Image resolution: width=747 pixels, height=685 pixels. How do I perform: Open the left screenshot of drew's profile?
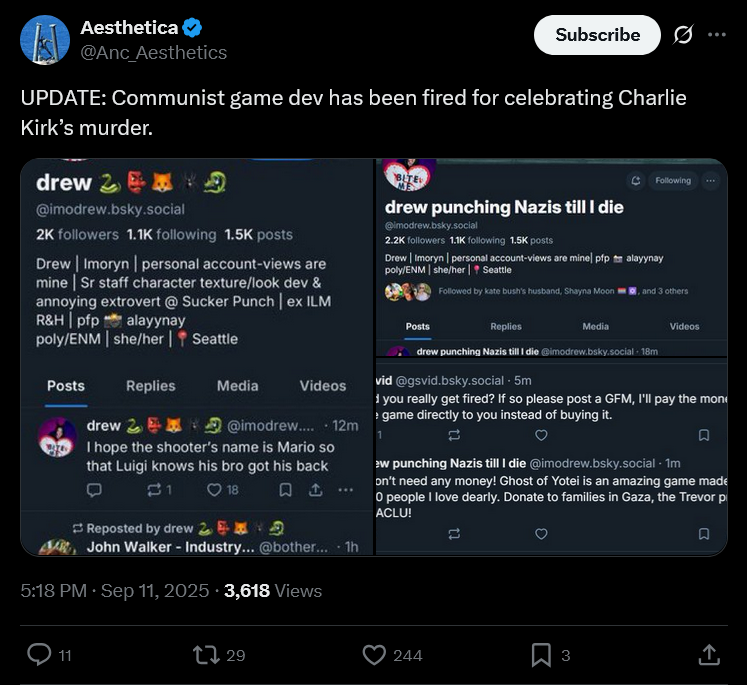coord(197,357)
